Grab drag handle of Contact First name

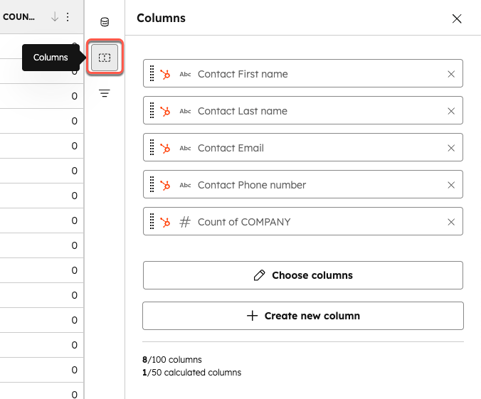point(152,73)
